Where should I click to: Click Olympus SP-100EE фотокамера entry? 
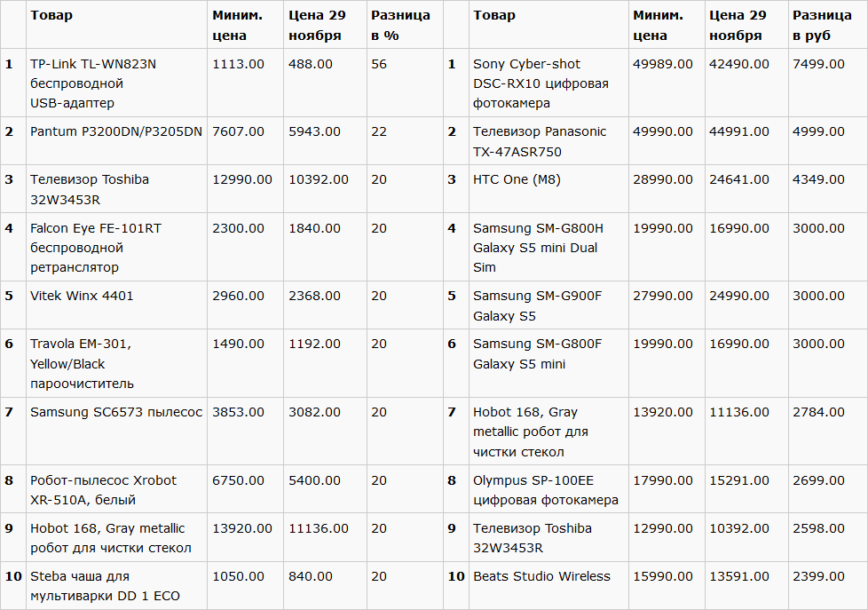point(545,489)
